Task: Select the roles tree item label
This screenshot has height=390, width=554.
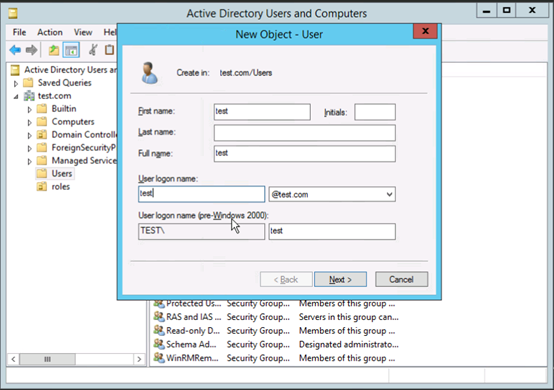Action: tap(61, 187)
